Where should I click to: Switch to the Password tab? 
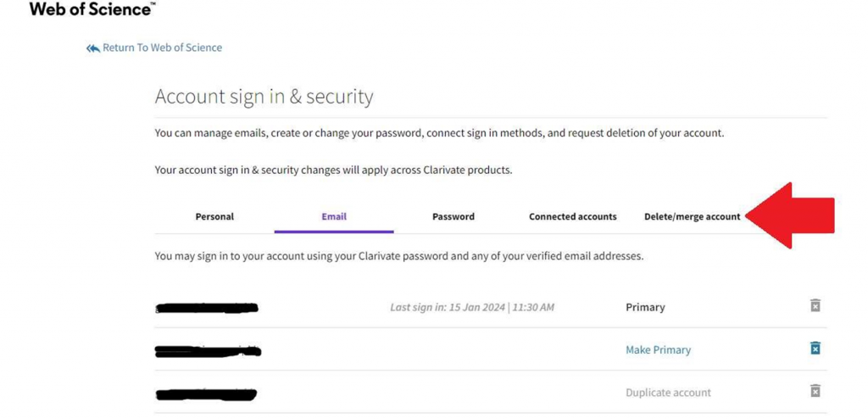coord(453,216)
